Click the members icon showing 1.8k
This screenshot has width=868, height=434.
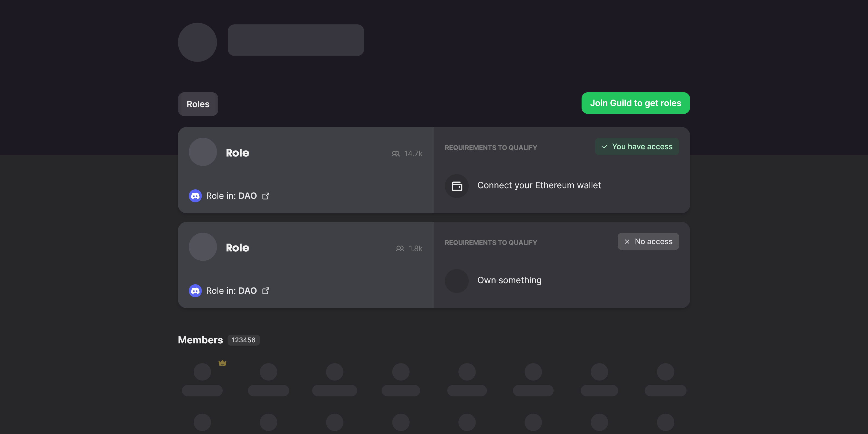click(x=400, y=249)
